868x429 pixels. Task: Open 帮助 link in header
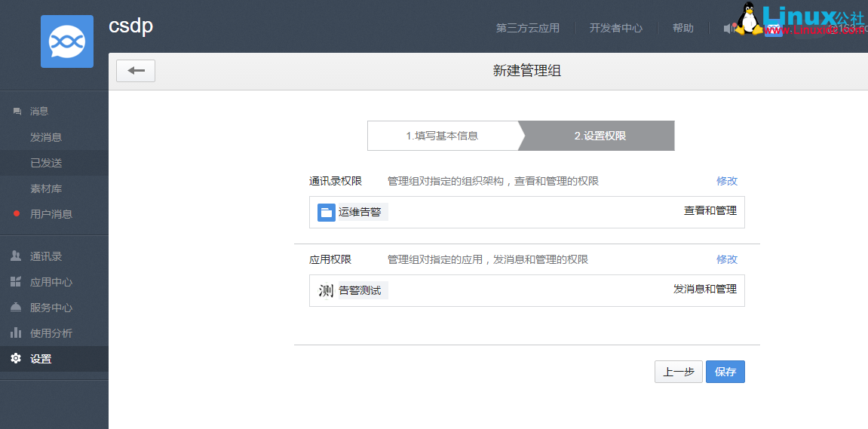[683, 28]
